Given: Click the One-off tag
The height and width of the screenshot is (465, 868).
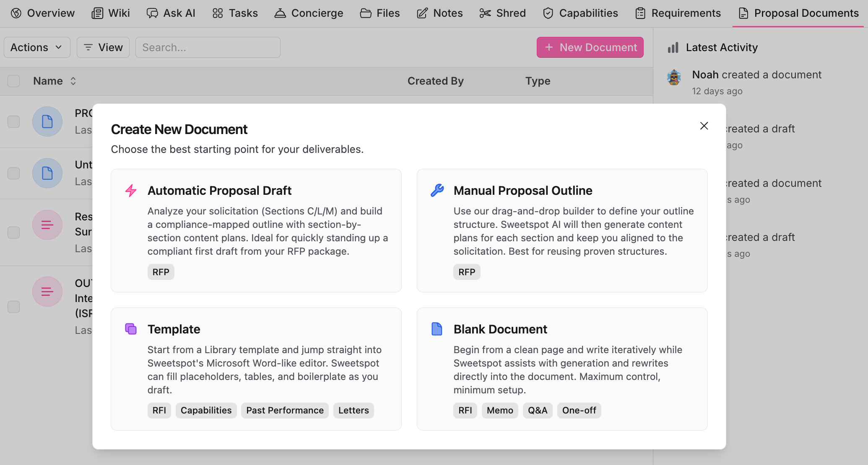Looking at the screenshot, I should pyautogui.click(x=579, y=411).
